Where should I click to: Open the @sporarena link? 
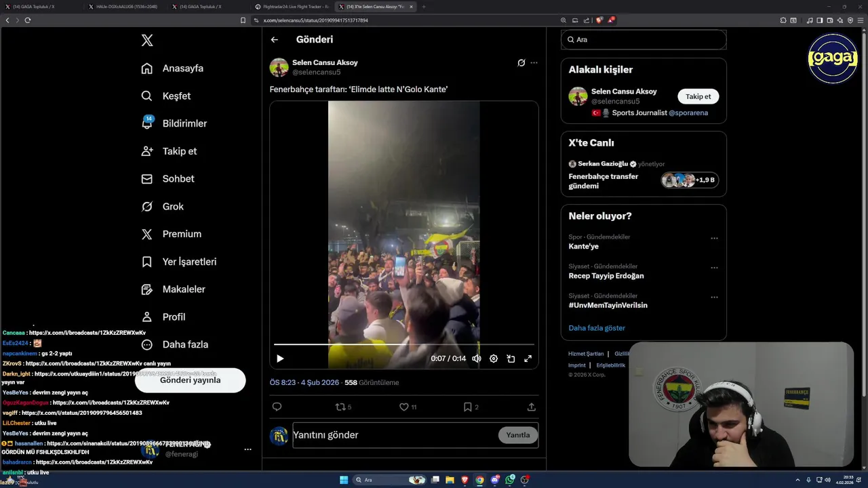688,113
